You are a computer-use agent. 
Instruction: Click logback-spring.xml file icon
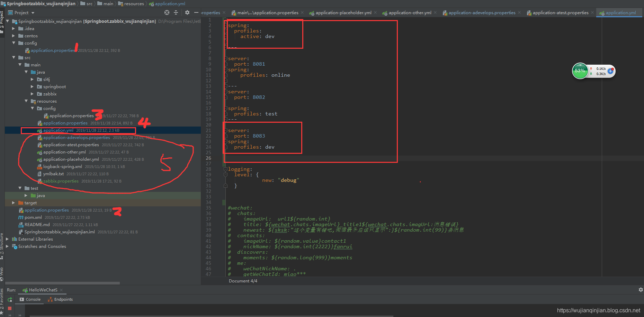point(39,167)
